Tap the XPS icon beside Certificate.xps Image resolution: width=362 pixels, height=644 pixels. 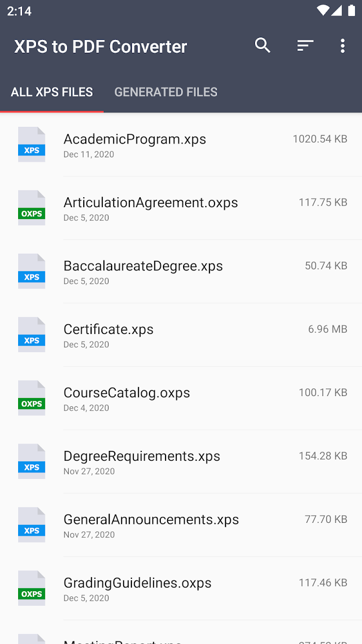[x=32, y=335]
